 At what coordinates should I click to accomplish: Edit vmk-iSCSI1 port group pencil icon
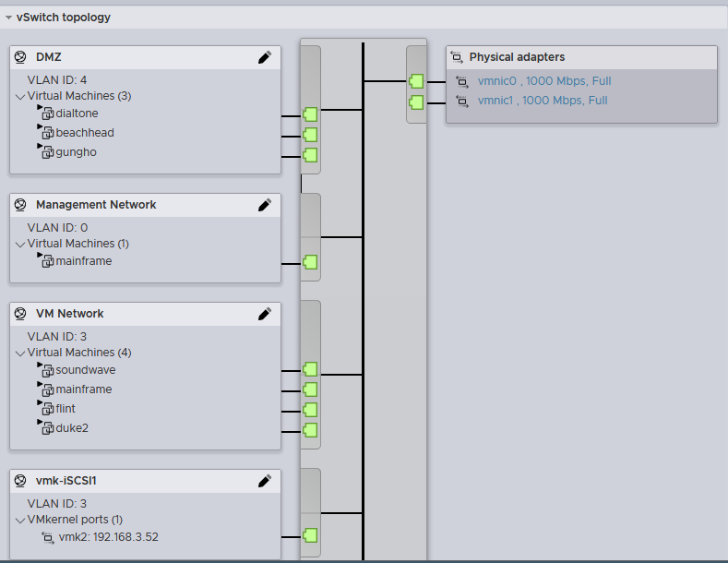[x=265, y=481]
